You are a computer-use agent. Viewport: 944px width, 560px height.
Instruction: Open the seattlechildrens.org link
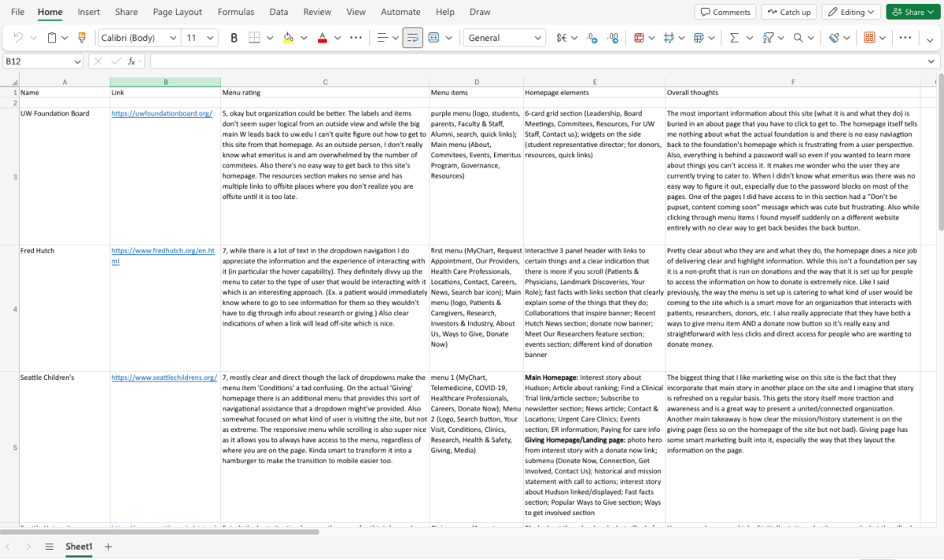[164, 378]
